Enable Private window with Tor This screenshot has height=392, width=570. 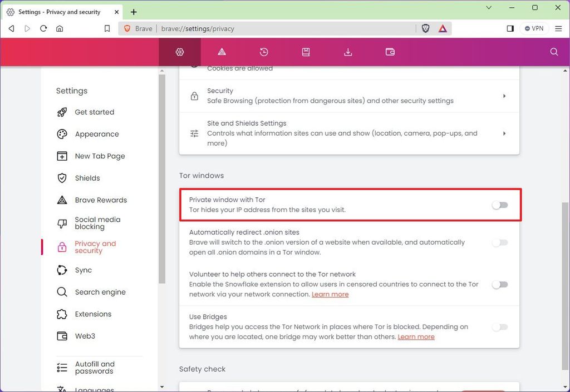[499, 205]
